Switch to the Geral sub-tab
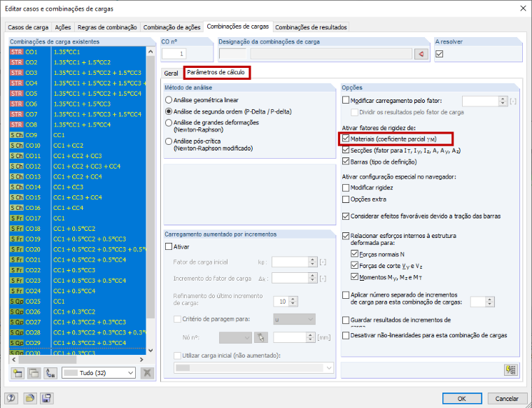 click(x=171, y=73)
